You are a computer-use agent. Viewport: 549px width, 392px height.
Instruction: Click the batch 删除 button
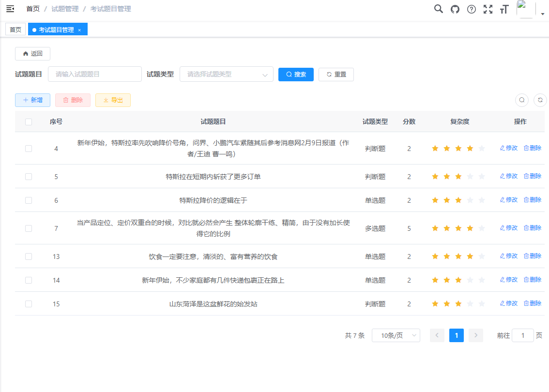73,100
